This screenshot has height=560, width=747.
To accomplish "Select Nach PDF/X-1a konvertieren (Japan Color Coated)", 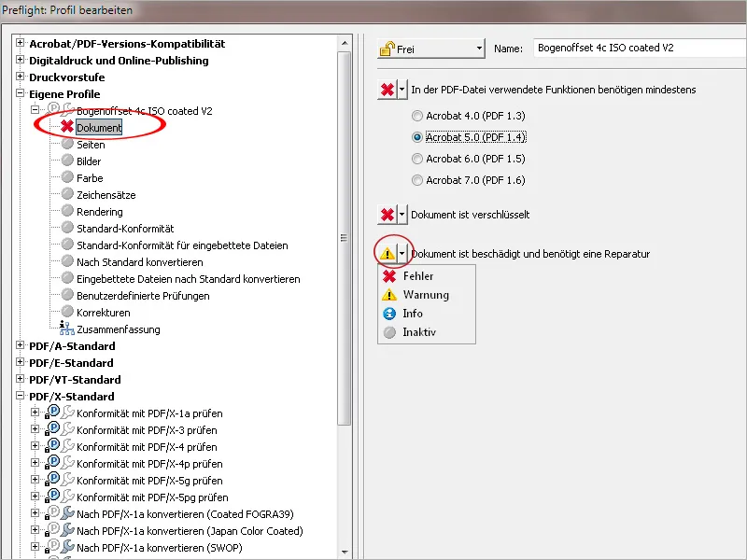I will (x=190, y=531).
